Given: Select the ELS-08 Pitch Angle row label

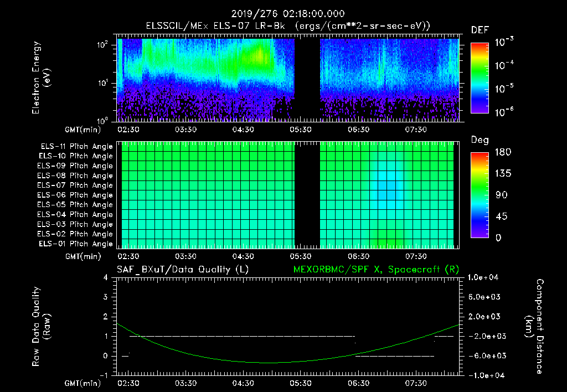Looking at the screenshot, I should coord(75,176).
